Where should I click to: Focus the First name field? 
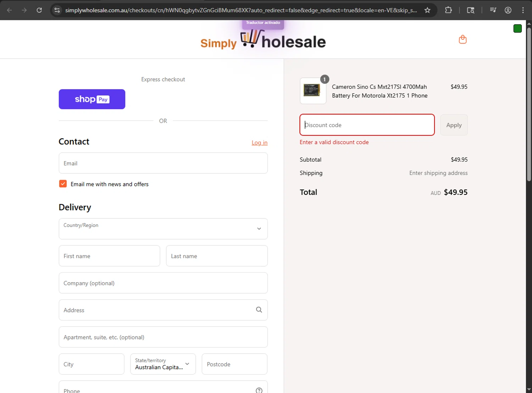pyautogui.click(x=109, y=256)
